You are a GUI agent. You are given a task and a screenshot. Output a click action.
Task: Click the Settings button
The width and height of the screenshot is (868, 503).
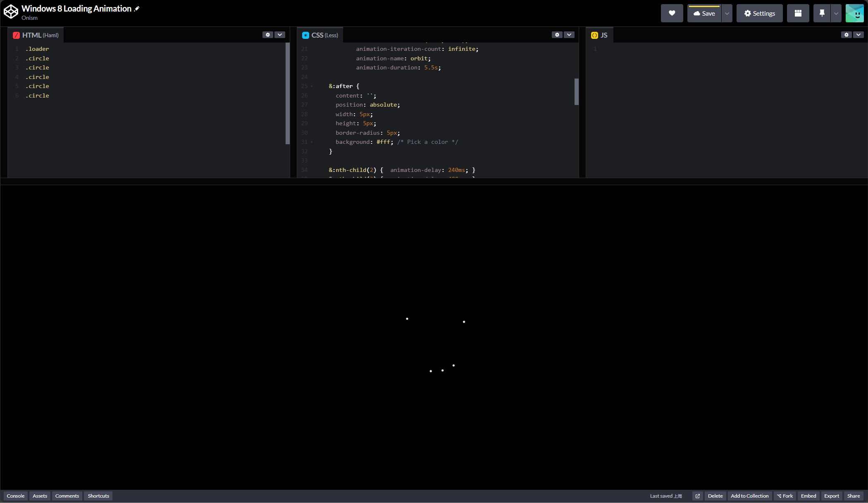[759, 13]
